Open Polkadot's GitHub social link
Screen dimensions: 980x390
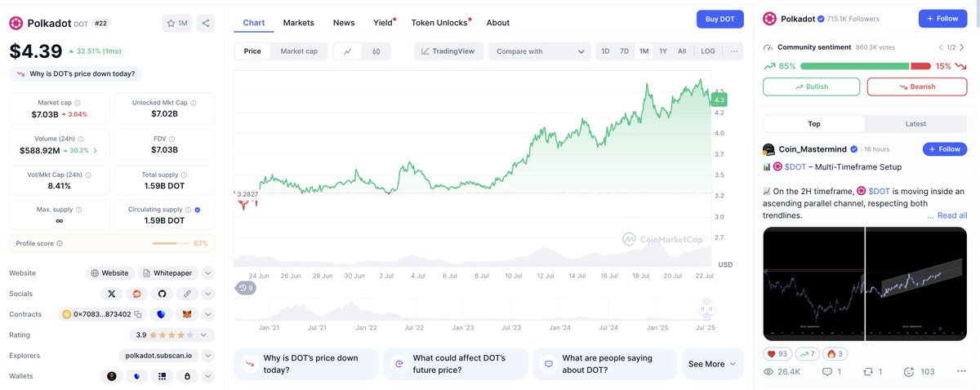tap(162, 294)
